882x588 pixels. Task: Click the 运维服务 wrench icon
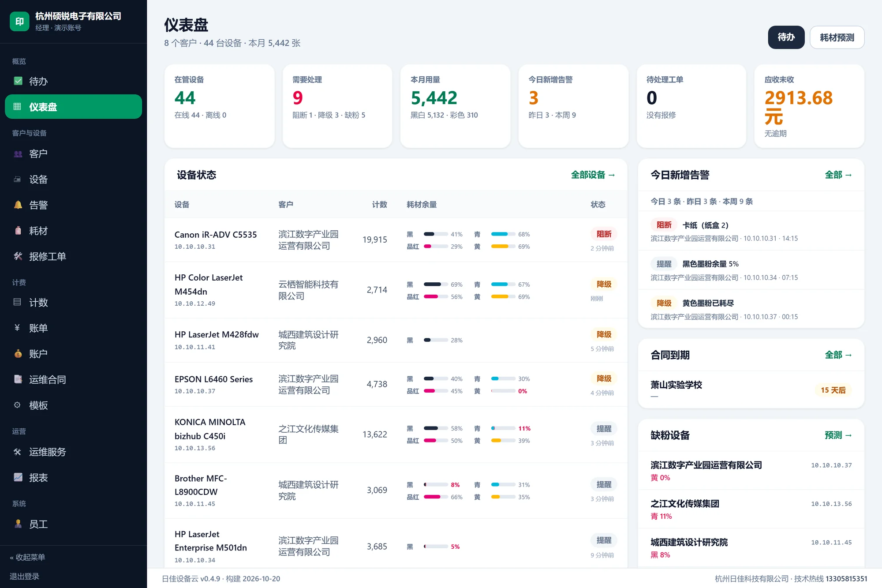[17, 452]
